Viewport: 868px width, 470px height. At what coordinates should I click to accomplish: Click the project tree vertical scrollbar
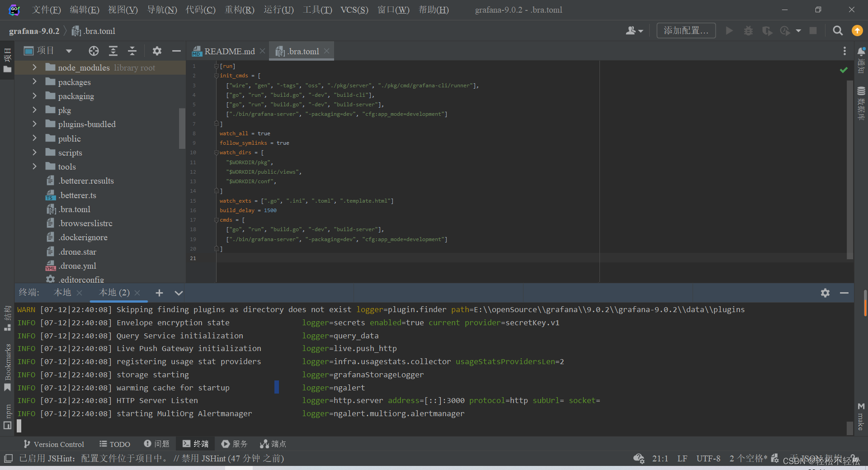(x=182, y=128)
